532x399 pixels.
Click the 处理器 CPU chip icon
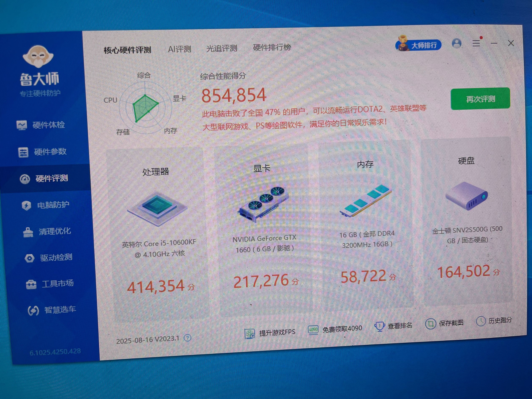[158, 209]
